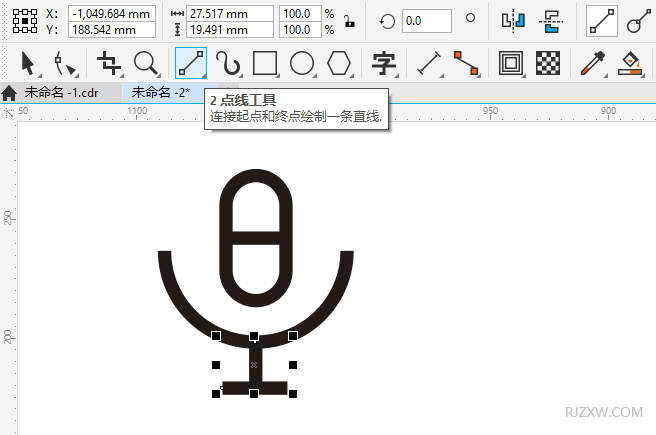Click the mirror horizontally button

[513, 21]
